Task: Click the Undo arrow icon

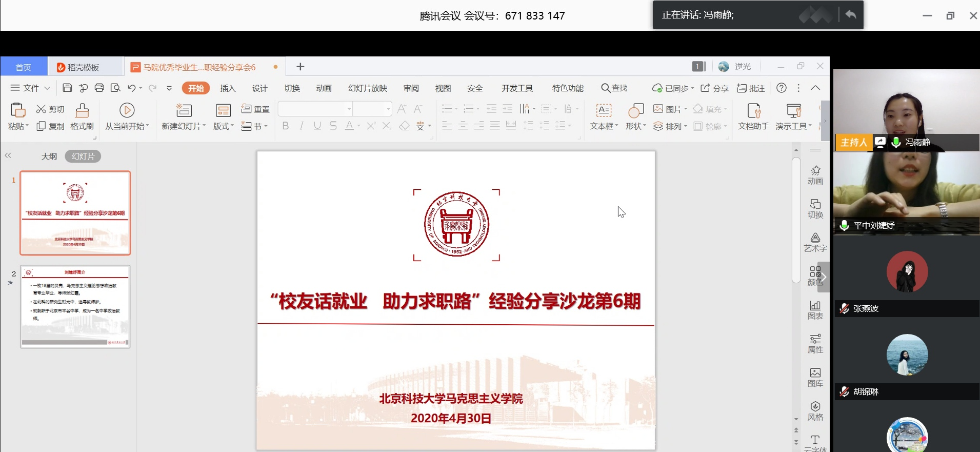Action: (132, 88)
